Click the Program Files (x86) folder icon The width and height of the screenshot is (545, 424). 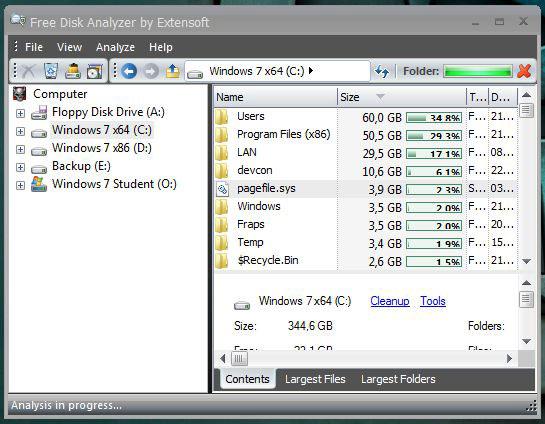tap(222, 135)
